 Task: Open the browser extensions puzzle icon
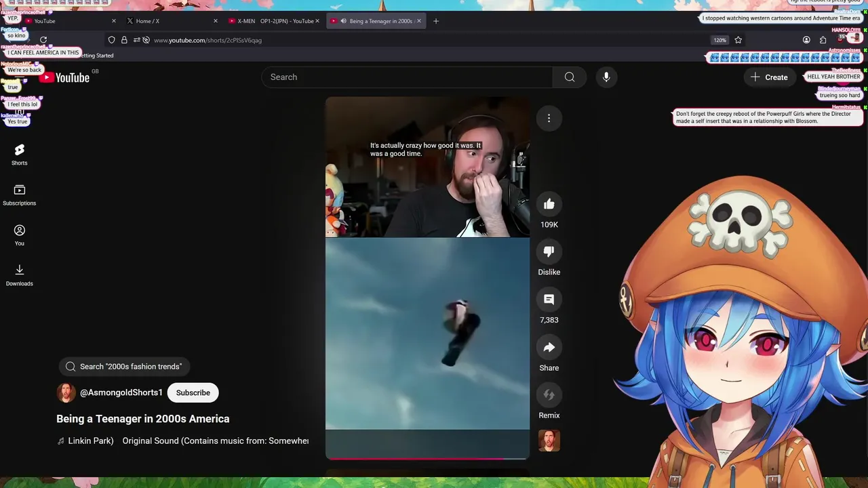823,40
